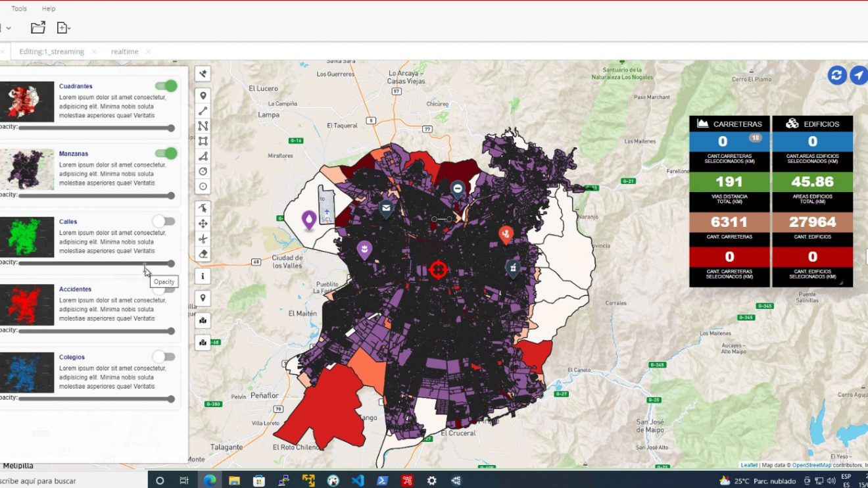This screenshot has height=488, width=868.
Task: Turn off the Manzanas layer toggle
Action: pyautogui.click(x=166, y=153)
